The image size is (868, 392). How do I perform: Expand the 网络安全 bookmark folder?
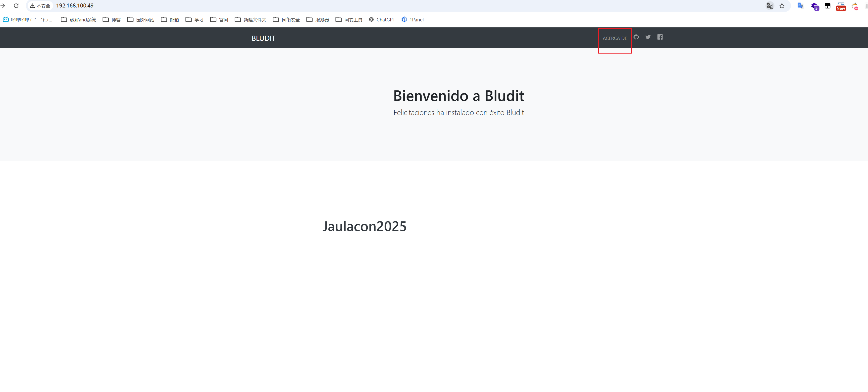(x=286, y=20)
